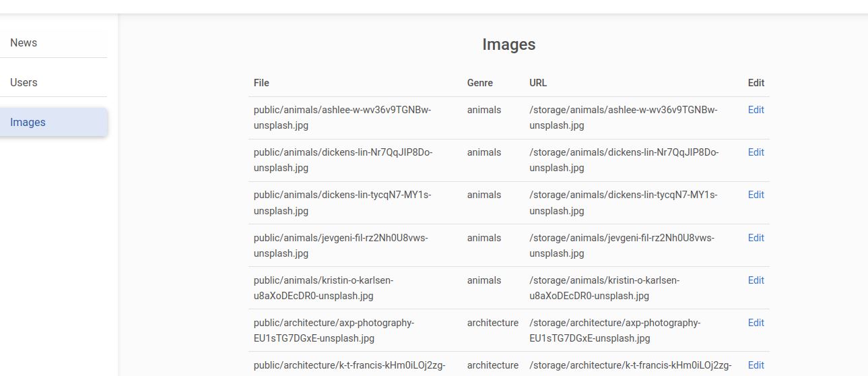
Task: Click the File column header
Action: point(261,83)
